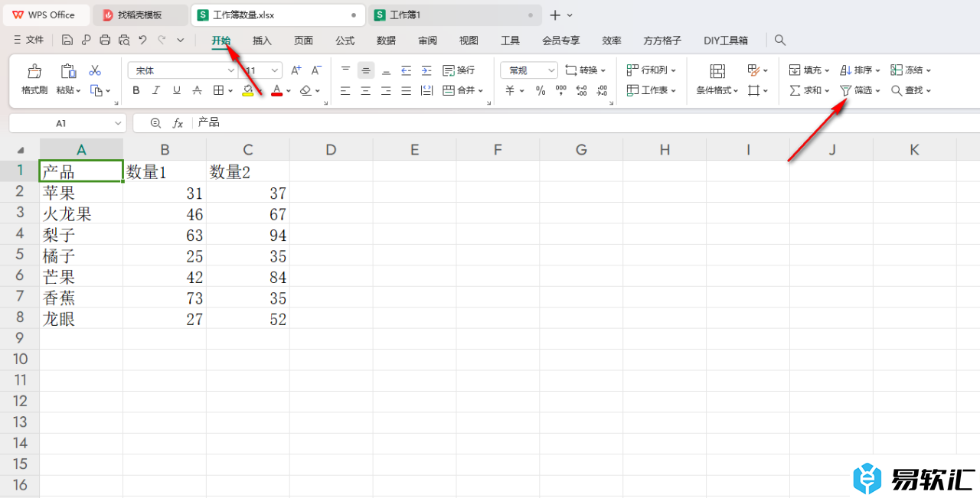
Task: Click the Decrease Indent icon
Action: tap(407, 70)
